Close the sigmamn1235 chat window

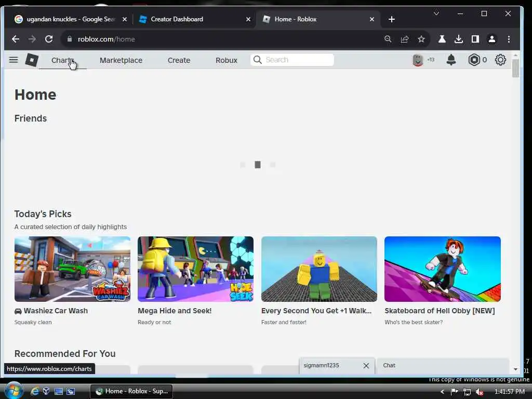366,365
